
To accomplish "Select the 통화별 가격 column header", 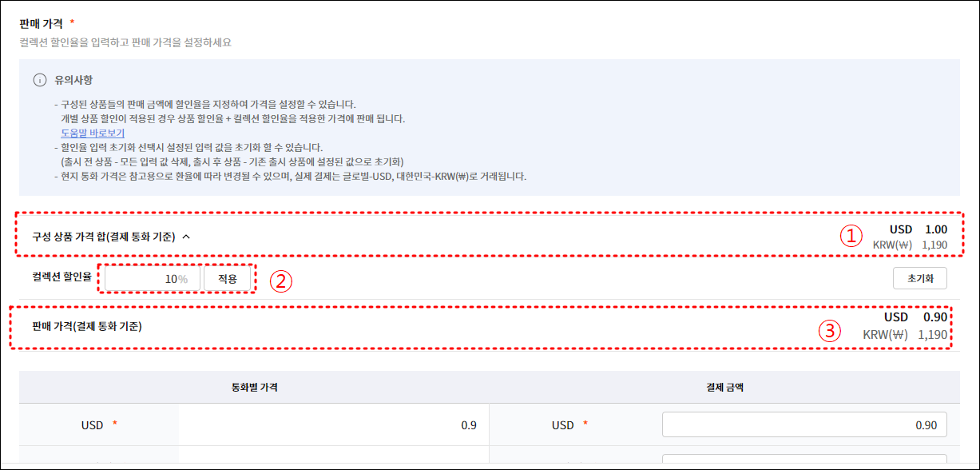I will [255, 388].
